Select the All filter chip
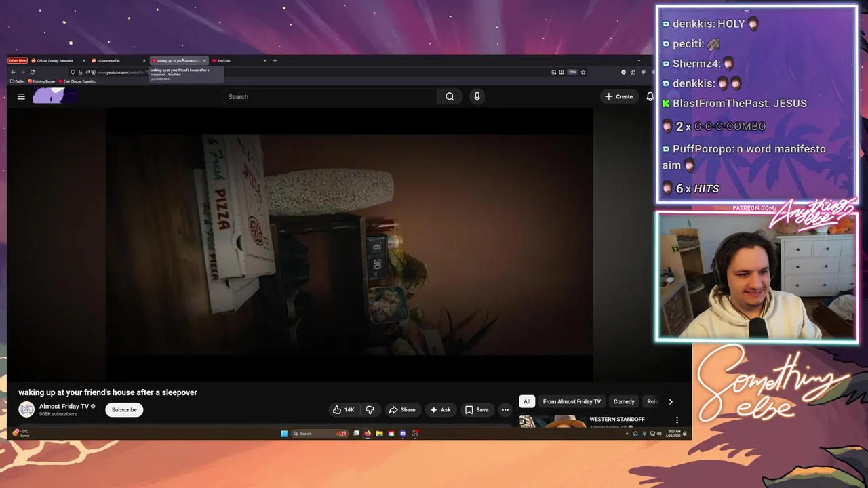Viewport: 868px width, 488px height. (x=527, y=401)
